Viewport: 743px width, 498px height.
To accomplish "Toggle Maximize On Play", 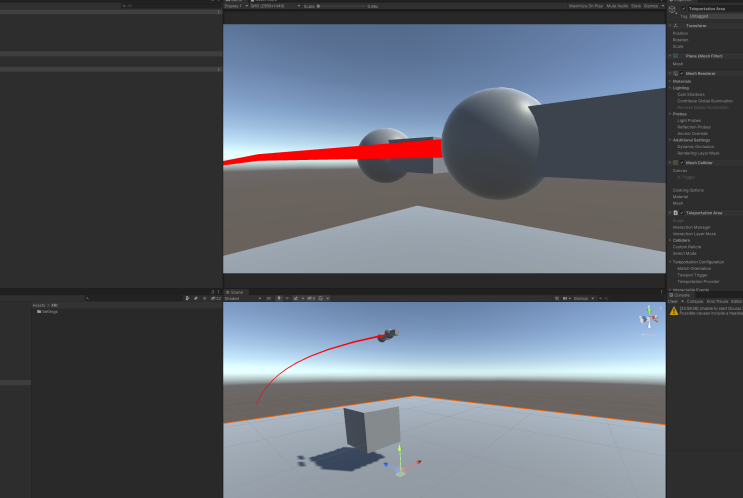I will coord(586,6).
